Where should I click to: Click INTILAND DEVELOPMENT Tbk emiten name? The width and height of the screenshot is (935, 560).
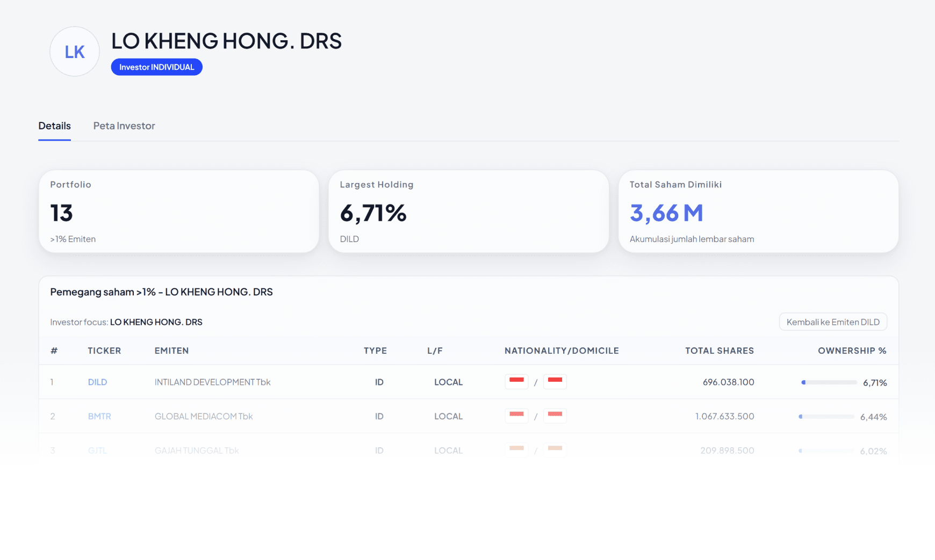[x=213, y=382]
